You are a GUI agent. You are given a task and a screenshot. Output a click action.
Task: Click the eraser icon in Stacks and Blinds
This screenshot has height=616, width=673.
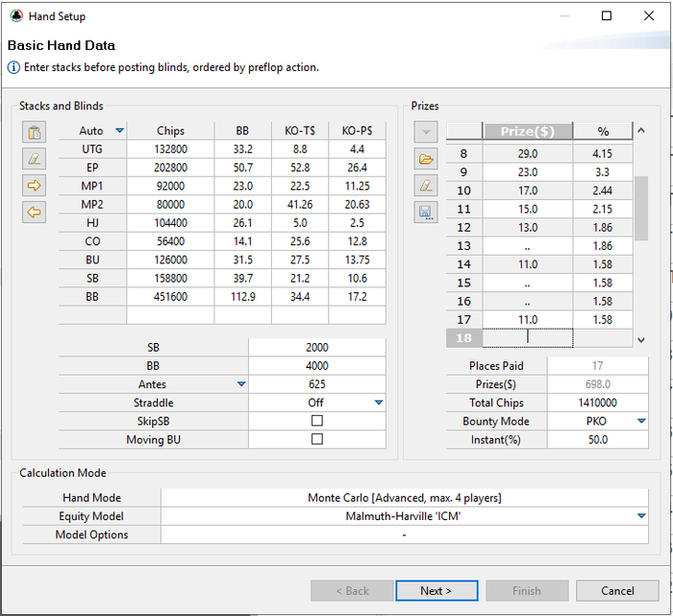click(x=35, y=159)
